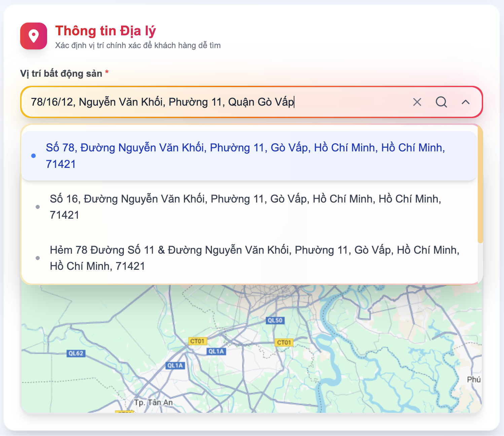Viewport: 504px width, 436px height.
Task: Select suggestion Số 16, Đường Nguyễn Văn Khối
Action: coord(249,207)
